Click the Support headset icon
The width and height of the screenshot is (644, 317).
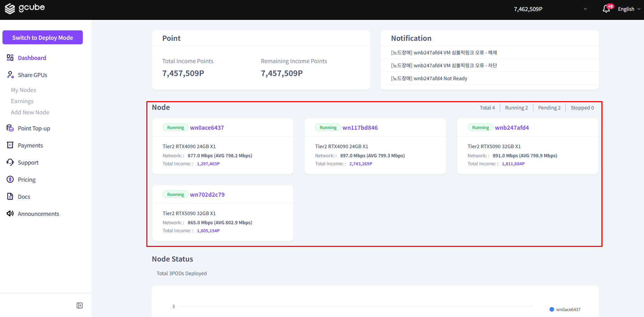pyautogui.click(x=10, y=162)
